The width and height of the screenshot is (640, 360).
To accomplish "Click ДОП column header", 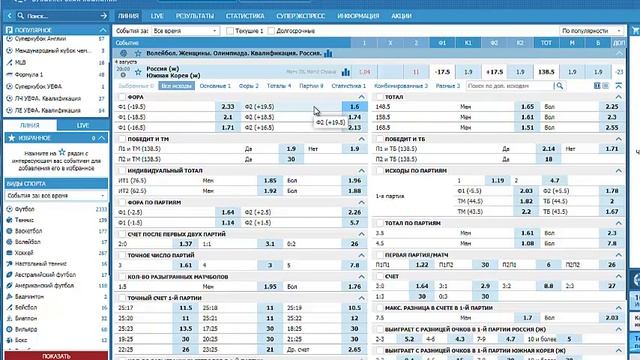I will tap(619, 43).
